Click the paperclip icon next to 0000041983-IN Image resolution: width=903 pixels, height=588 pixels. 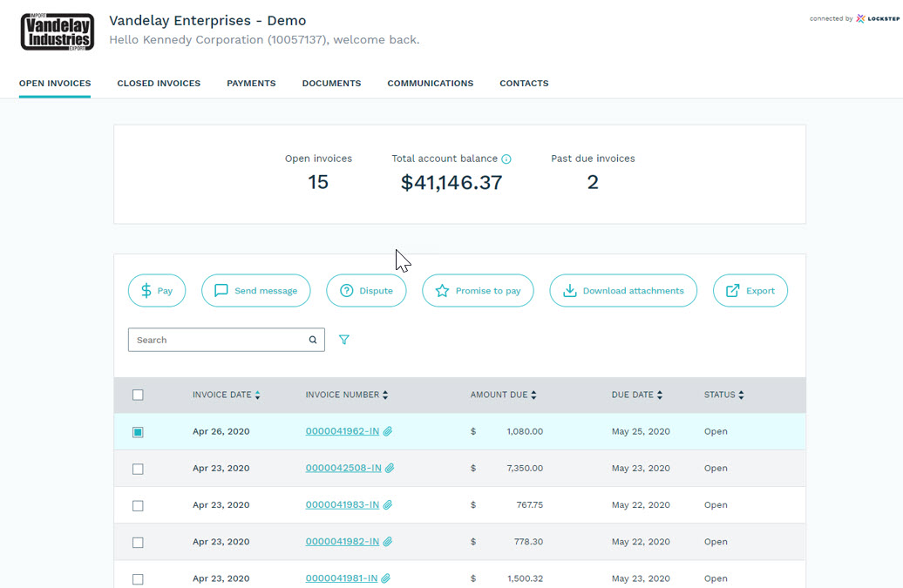388,505
